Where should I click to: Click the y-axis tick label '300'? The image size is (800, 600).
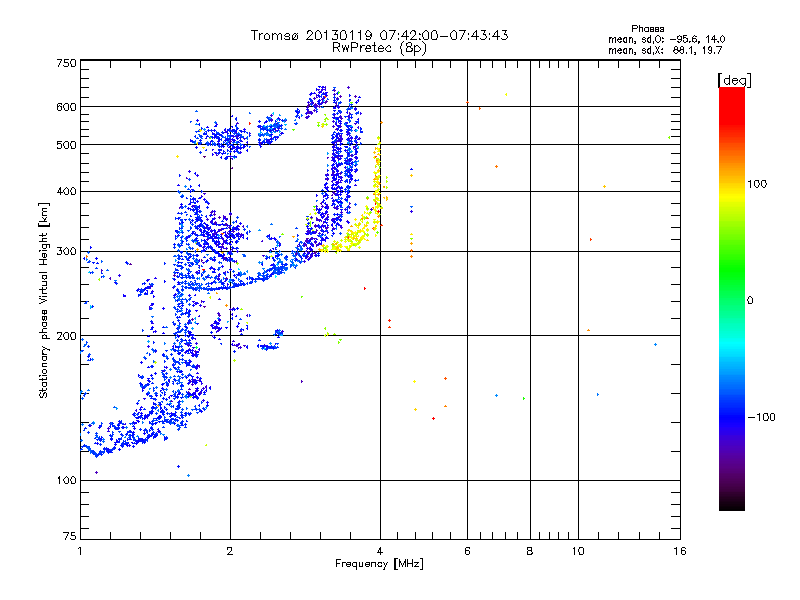point(66,252)
